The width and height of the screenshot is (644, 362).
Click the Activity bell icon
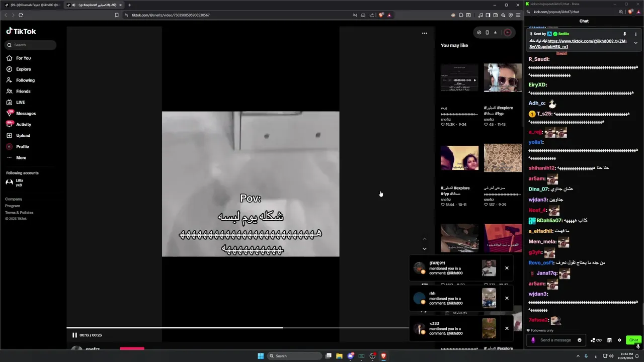pos(10,124)
